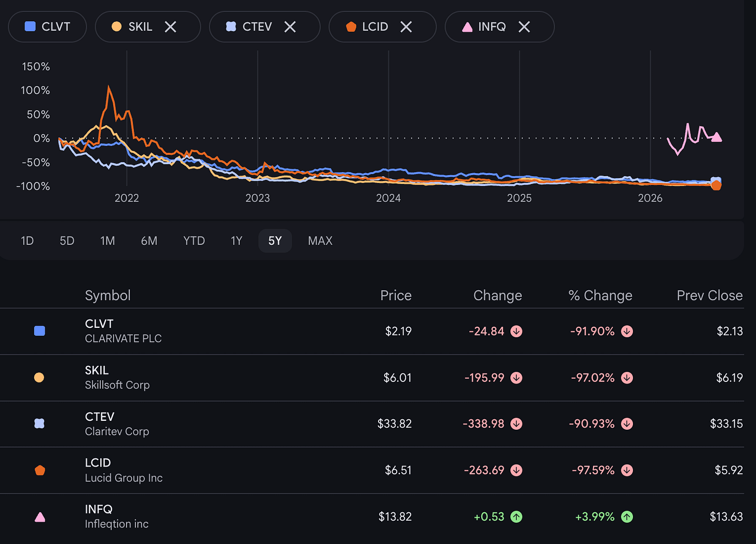Remove INFQ from the comparison chips
The width and height of the screenshot is (756, 544).
click(x=524, y=26)
